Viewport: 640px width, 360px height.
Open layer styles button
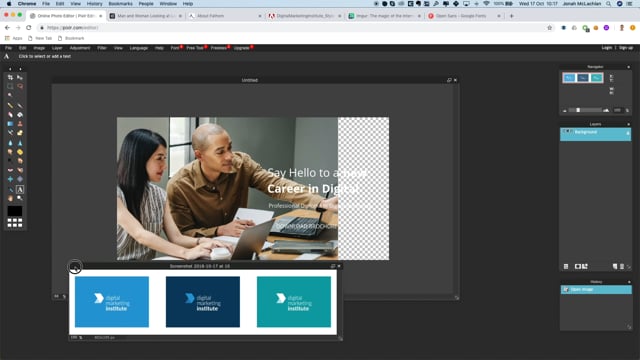click(x=585, y=267)
